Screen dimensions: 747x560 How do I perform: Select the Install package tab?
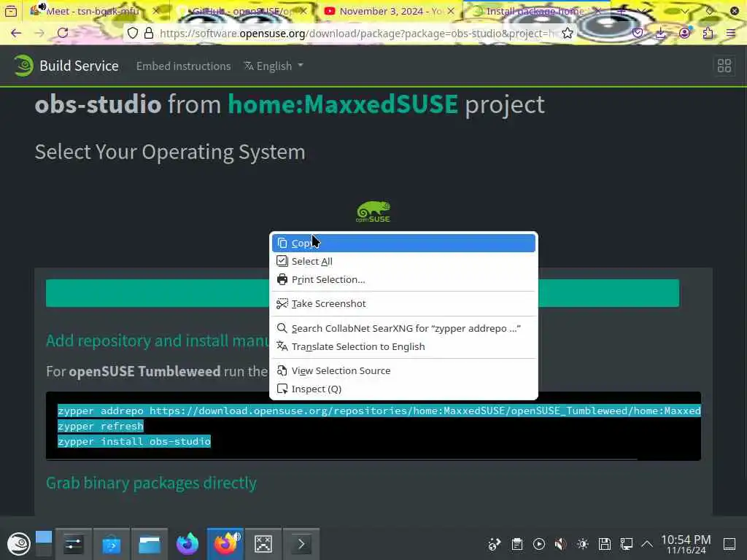pos(535,11)
